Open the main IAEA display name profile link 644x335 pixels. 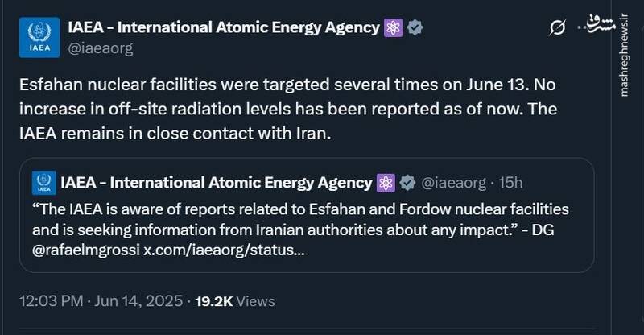pos(224,27)
